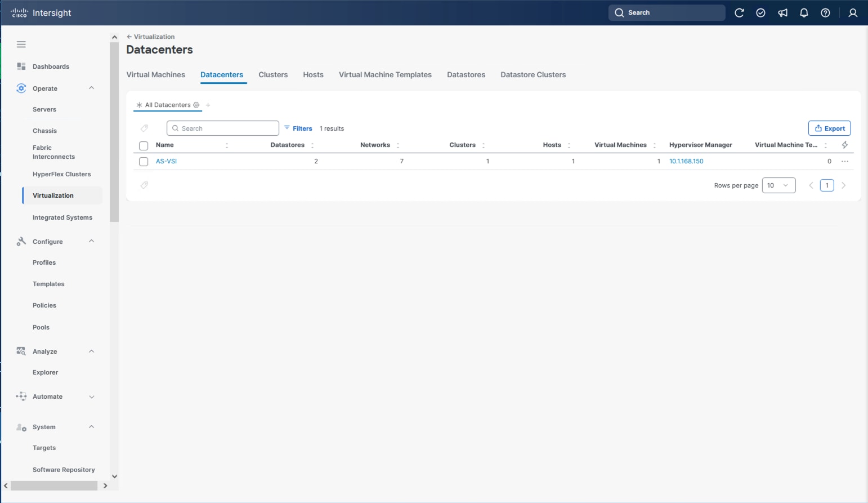Open the hamburger menu at the sidebar top
Image resolution: width=868 pixels, height=503 pixels.
pos(21,44)
